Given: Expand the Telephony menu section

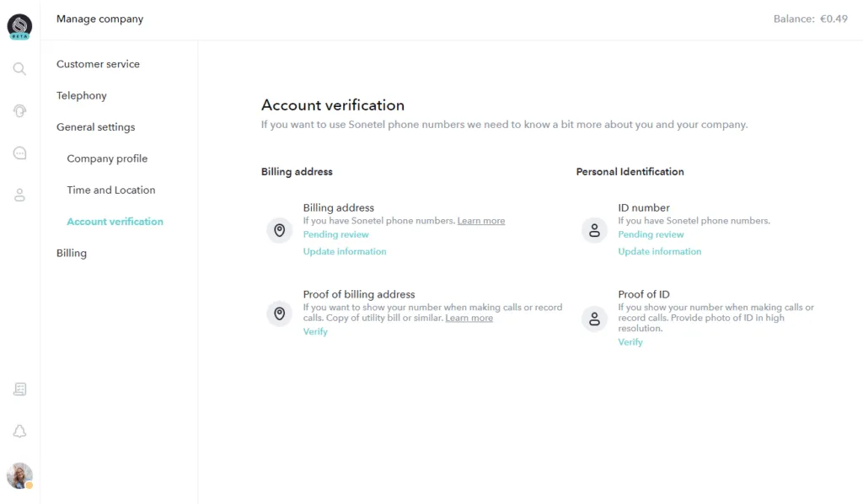Looking at the screenshot, I should pyautogui.click(x=82, y=95).
